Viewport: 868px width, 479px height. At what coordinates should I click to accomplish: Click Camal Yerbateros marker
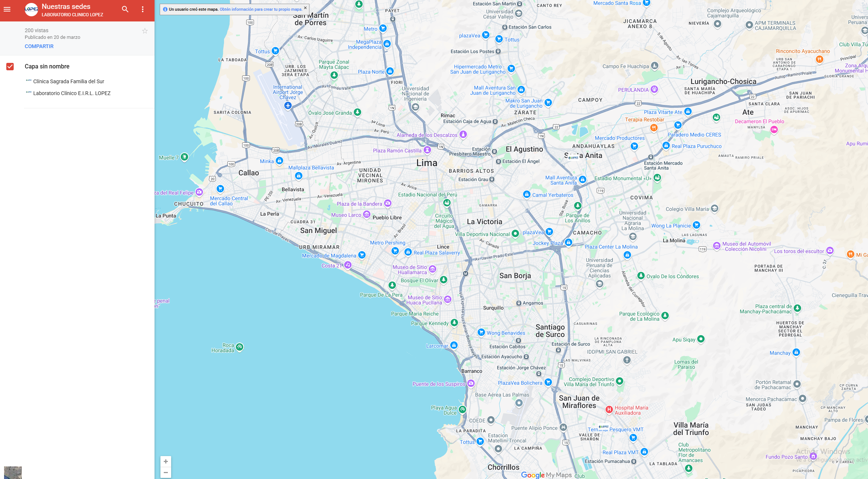527,194
